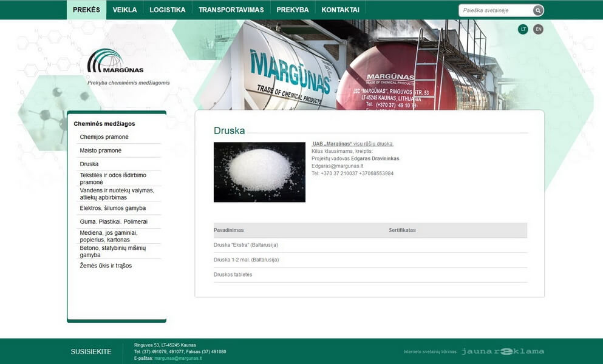603x364 pixels.
Task: Select Druska 1-2 mal. (Baltarusija) row
Action: pos(370,260)
